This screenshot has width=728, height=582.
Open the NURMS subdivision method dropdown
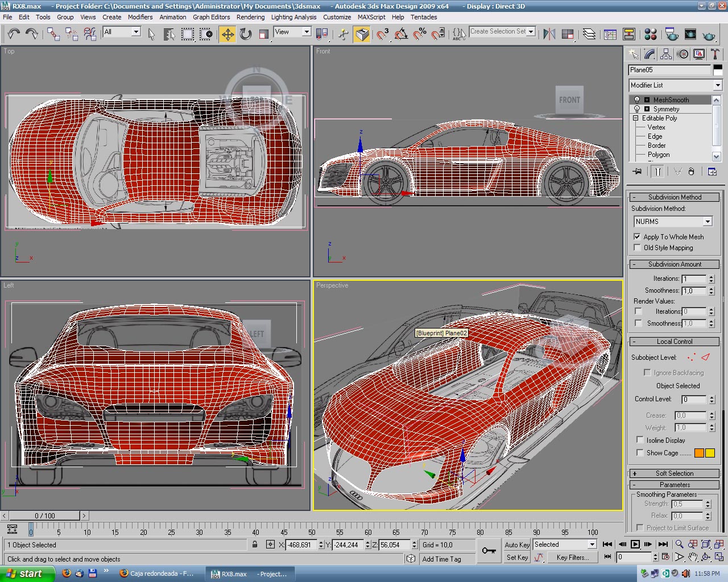tap(707, 222)
